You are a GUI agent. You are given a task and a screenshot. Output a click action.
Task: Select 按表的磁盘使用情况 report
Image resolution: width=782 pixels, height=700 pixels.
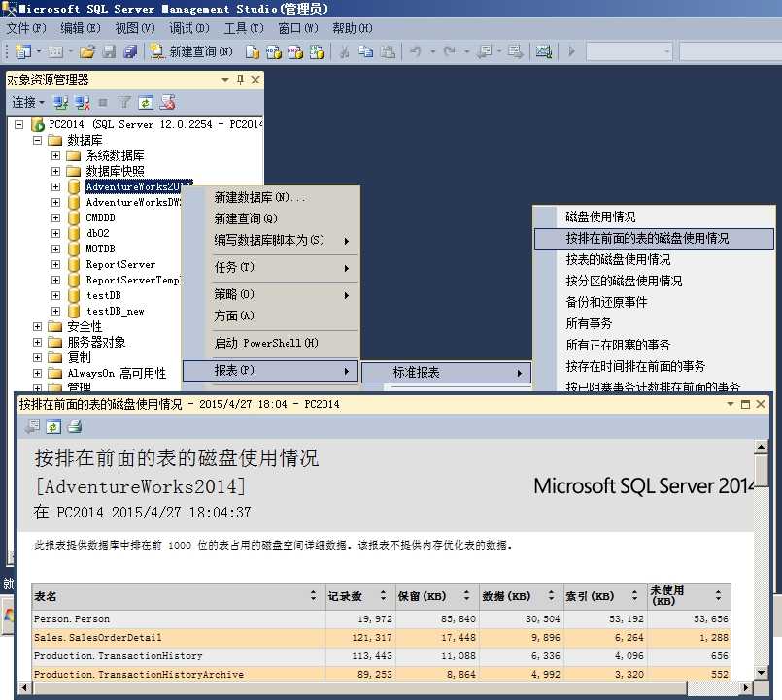[x=655, y=260]
